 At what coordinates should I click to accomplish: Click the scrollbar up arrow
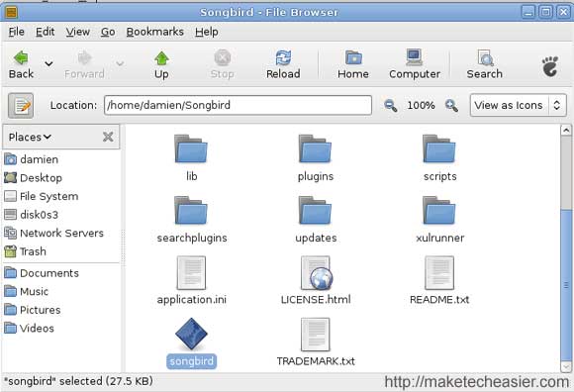[x=566, y=131]
